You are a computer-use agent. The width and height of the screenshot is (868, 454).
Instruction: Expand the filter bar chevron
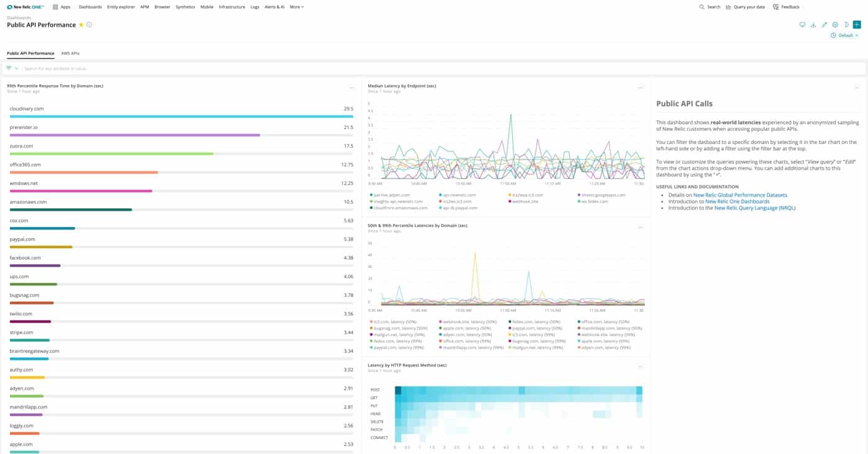17,68
